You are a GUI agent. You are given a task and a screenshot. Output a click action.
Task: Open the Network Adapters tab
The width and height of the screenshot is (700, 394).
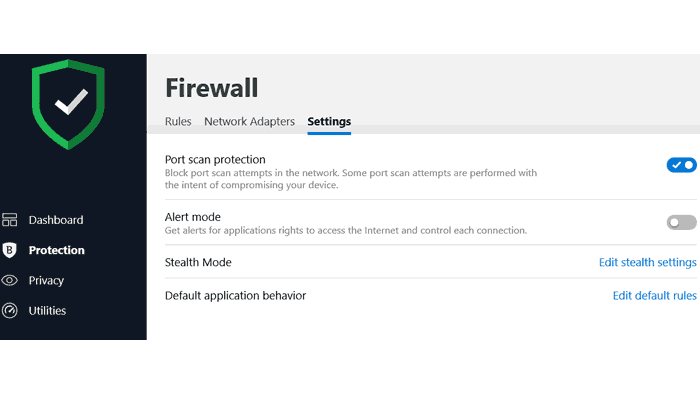(x=250, y=121)
